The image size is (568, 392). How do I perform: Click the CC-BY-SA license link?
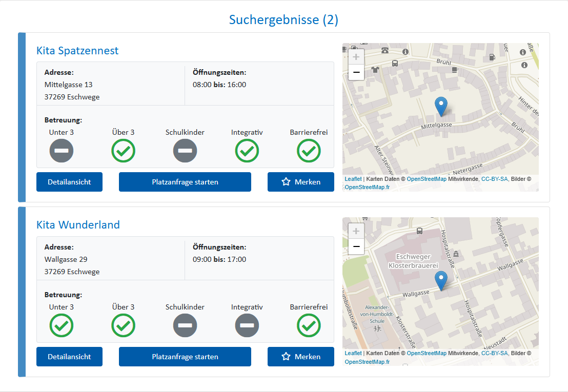(494, 179)
